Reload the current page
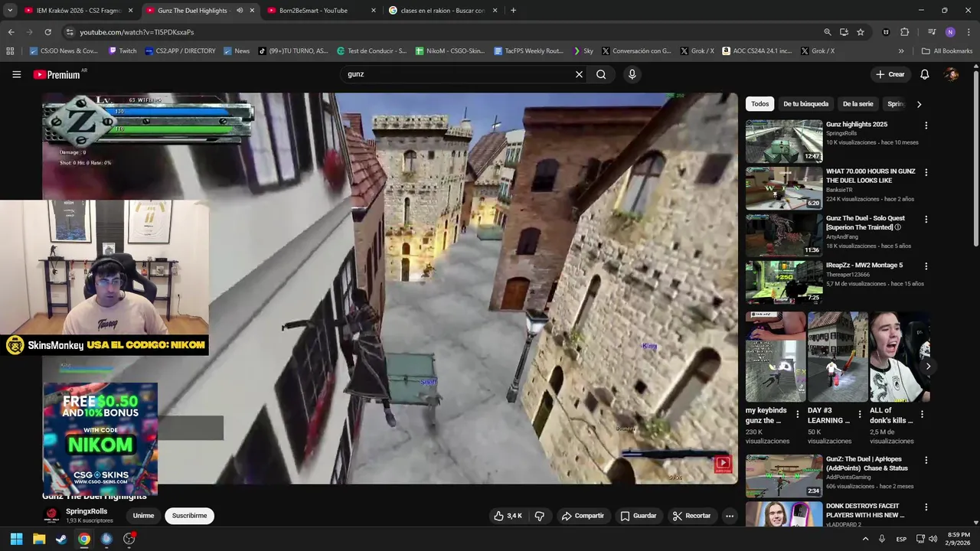 click(47, 32)
